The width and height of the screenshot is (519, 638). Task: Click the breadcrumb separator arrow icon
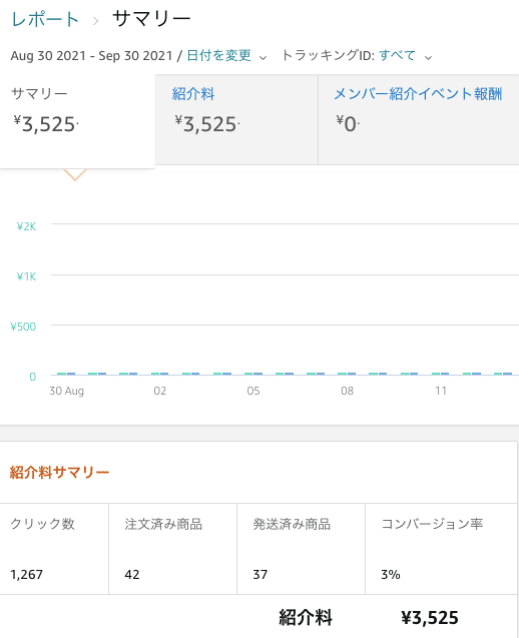(96, 21)
